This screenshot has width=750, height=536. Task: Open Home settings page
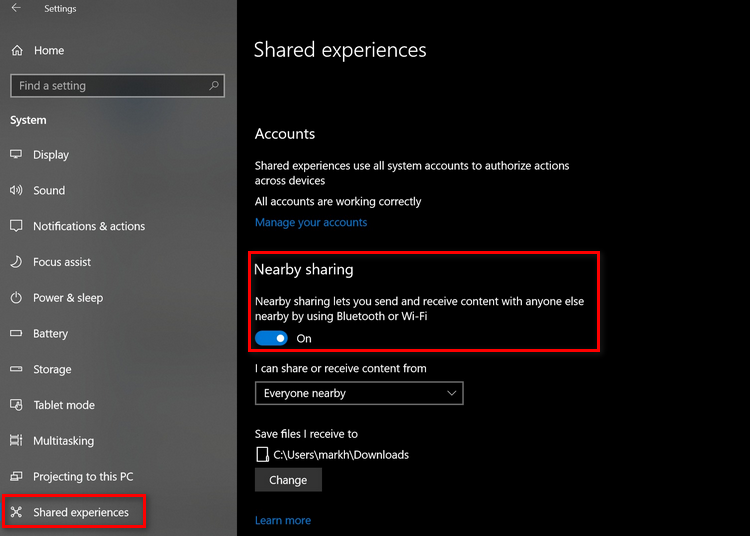coord(49,50)
